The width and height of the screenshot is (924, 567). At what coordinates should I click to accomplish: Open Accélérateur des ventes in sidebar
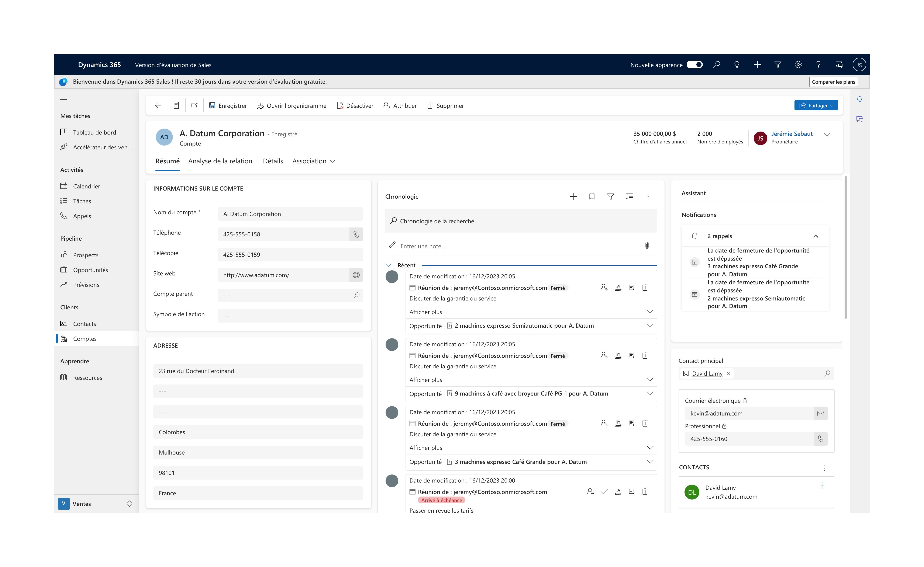[x=96, y=147]
